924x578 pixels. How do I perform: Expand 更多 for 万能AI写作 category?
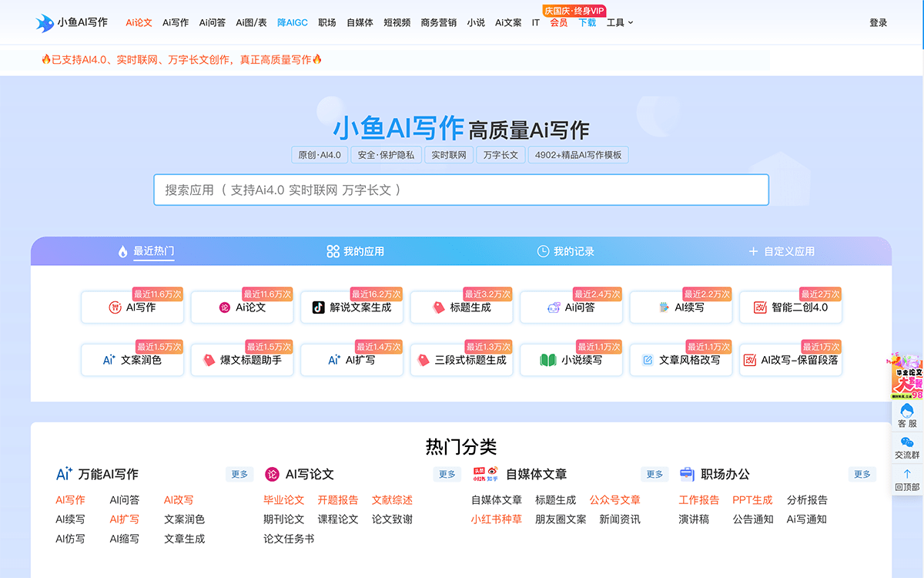[x=239, y=474]
